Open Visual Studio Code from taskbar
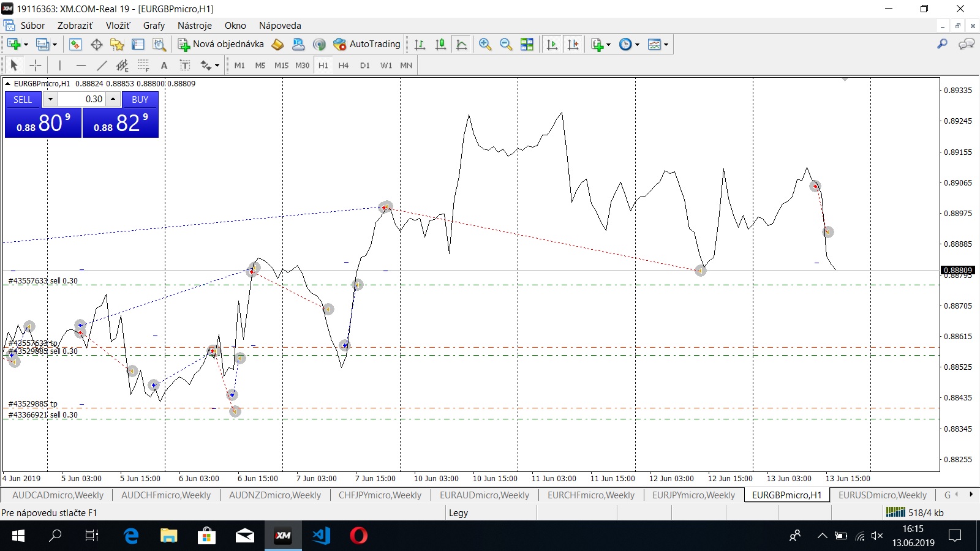980x551 pixels. click(321, 536)
